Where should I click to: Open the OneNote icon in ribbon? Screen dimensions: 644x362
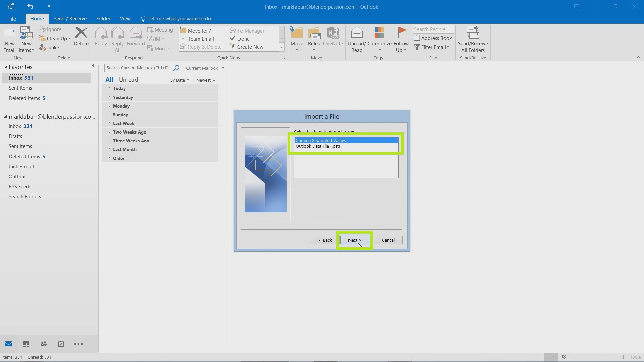click(x=333, y=39)
